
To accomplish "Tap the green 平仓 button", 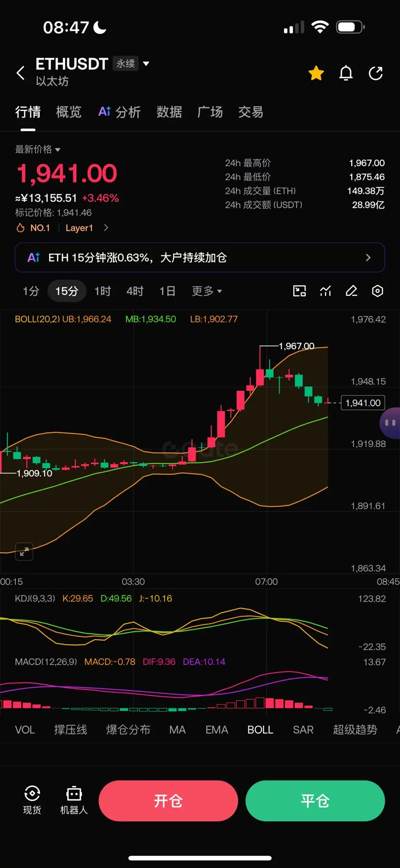I will click(315, 801).
